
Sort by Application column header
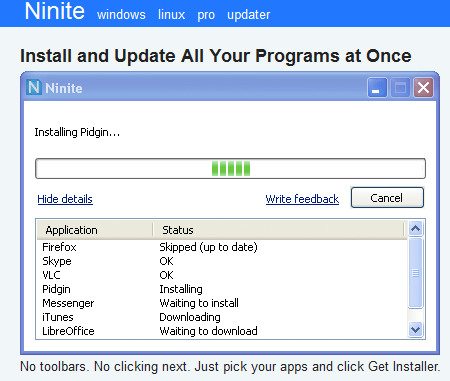[x=95, y=230]
